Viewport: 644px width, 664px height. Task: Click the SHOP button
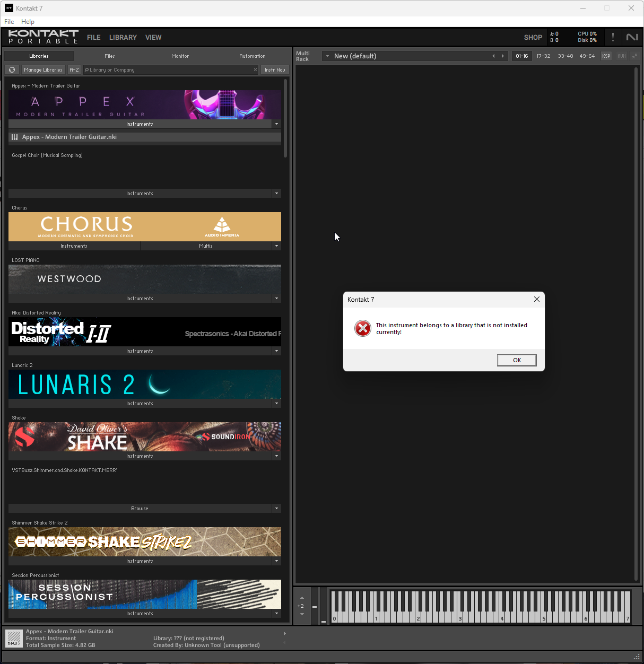[533, 37]
